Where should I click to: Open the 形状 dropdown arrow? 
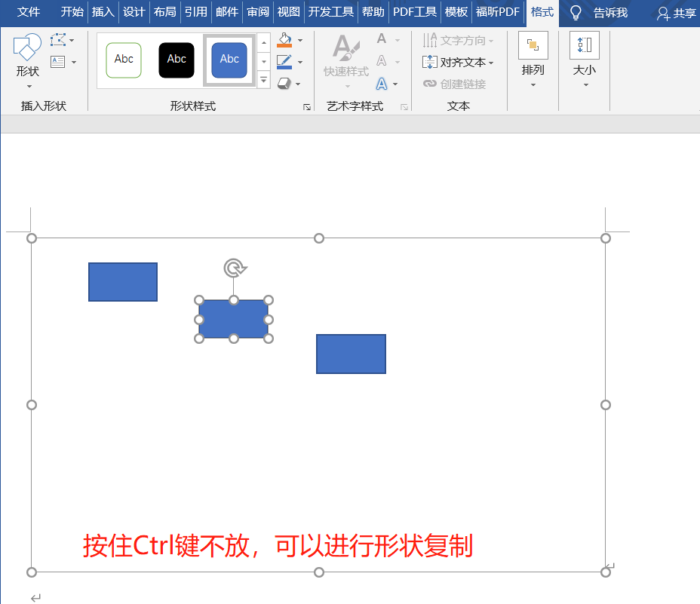[29, 86]
